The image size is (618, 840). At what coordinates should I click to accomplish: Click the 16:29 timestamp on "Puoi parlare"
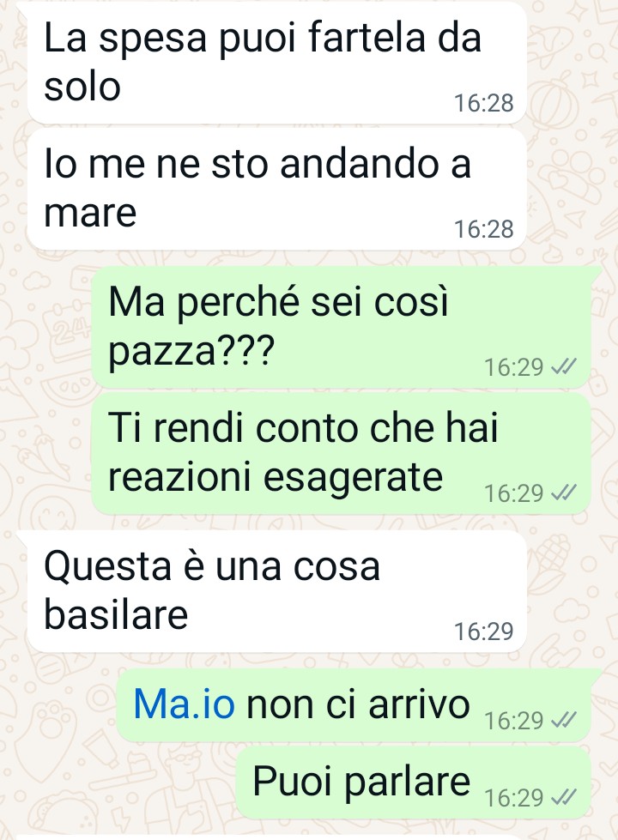[x=513, y=798]
